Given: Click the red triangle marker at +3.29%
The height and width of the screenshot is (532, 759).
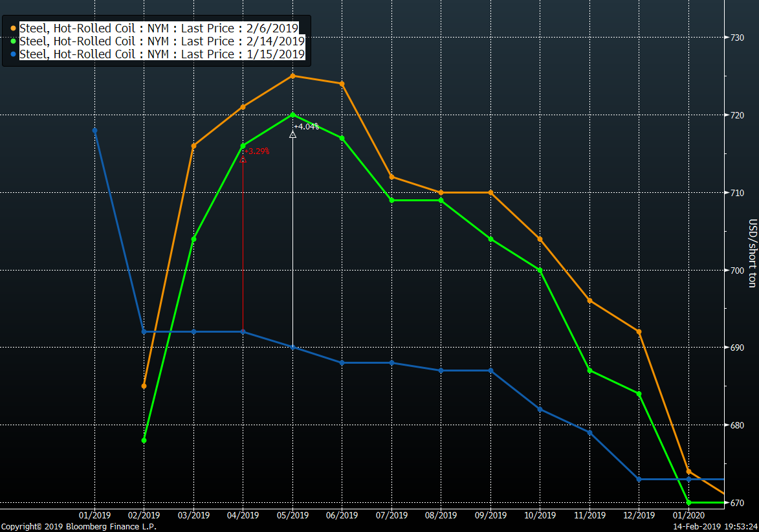Looking at the screenshot, I should 243,159.
